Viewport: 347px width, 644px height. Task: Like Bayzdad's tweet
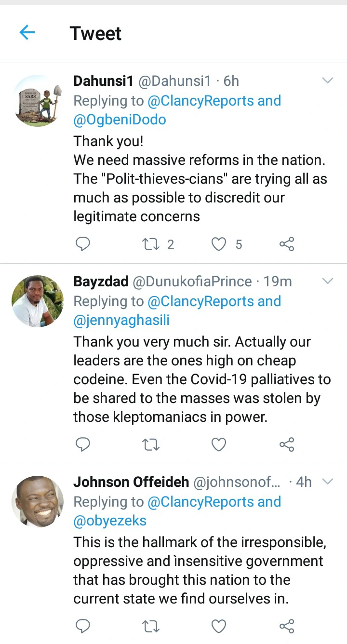(219, 444)
